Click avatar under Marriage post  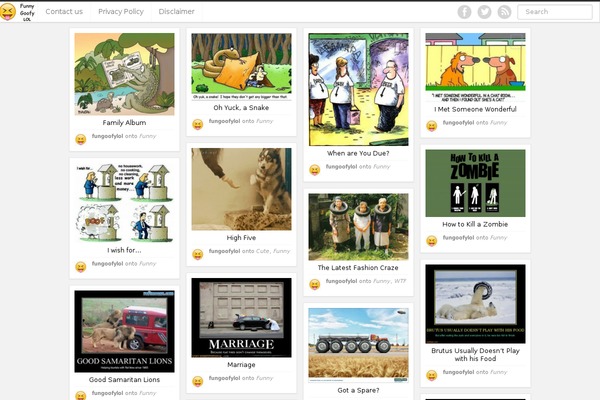pyautogui.click(x=197, y=382)
